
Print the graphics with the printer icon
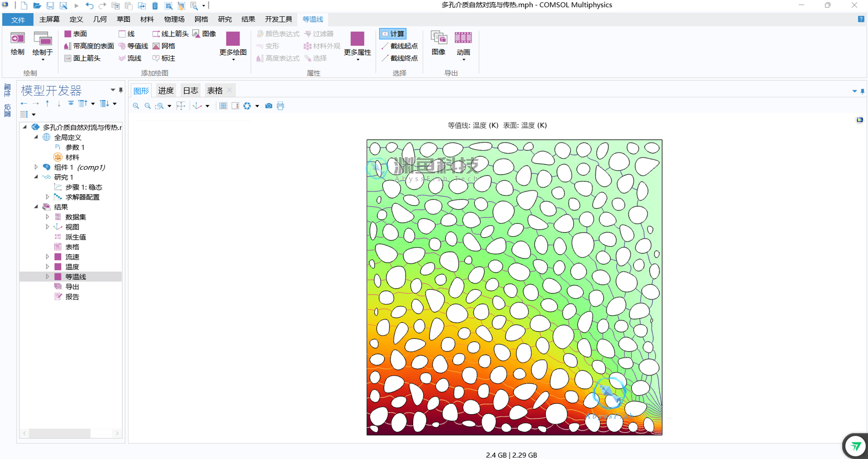(x=280, y=106)
